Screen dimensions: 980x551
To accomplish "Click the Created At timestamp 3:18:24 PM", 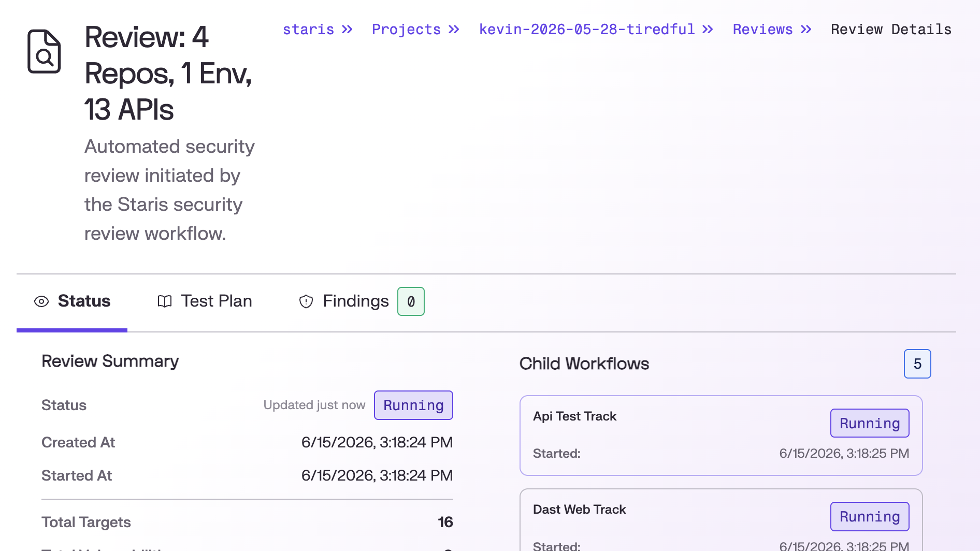I will [x=377, y=442].
